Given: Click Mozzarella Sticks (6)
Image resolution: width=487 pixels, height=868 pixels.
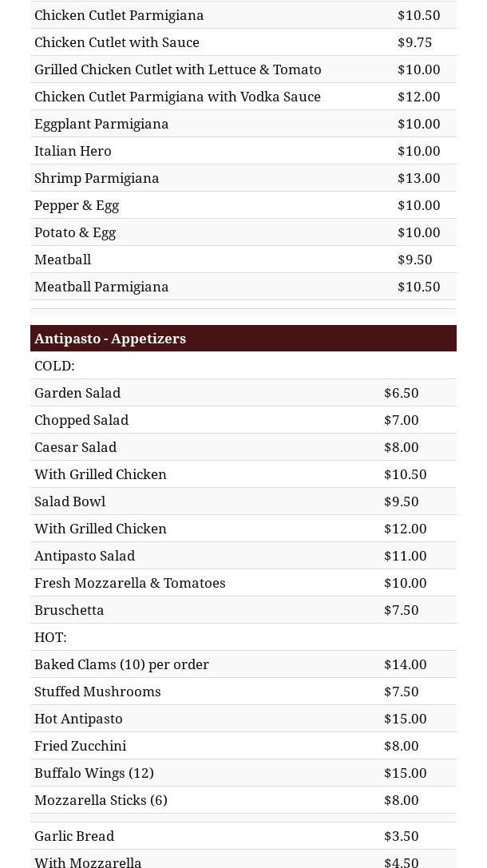Looking at the screenshot, I should coord(101,800).
